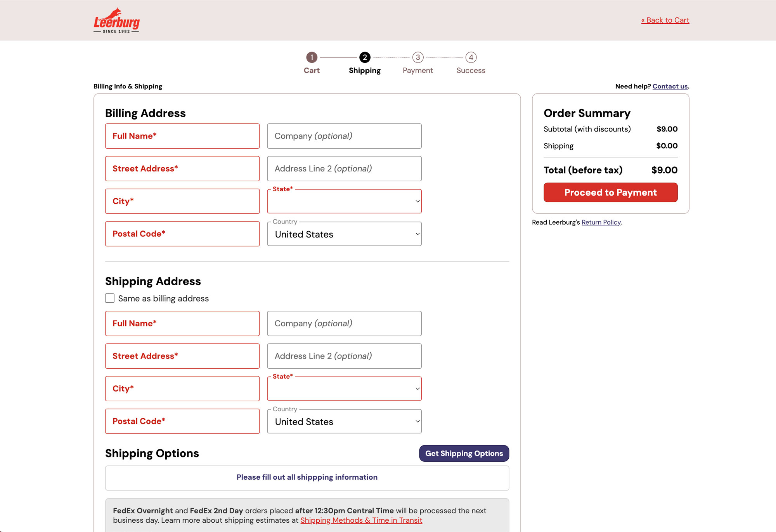Open the Return Policy link
The image size is (776, 532).
[x=601, y=222]
